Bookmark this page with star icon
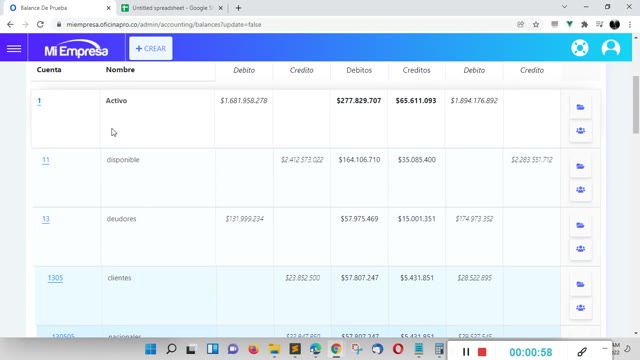Image resolution: width=640 pixels, height=360 pixels. click(x=536, y=24)
